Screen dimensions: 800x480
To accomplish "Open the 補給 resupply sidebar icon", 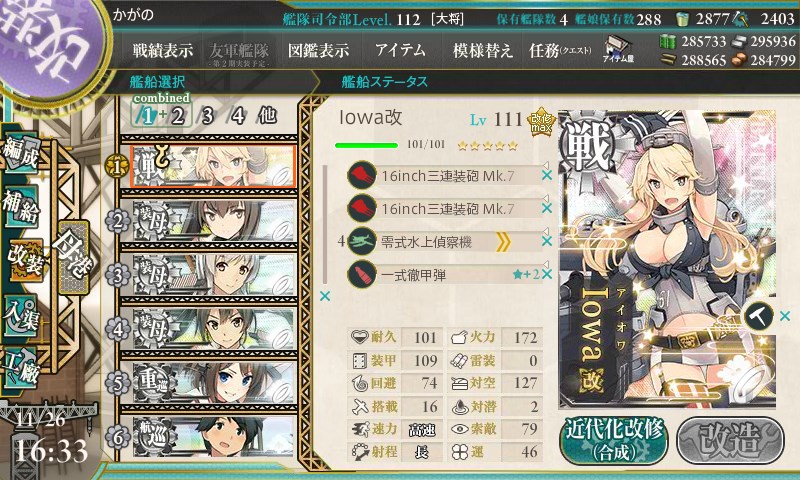I will [21, 206].
